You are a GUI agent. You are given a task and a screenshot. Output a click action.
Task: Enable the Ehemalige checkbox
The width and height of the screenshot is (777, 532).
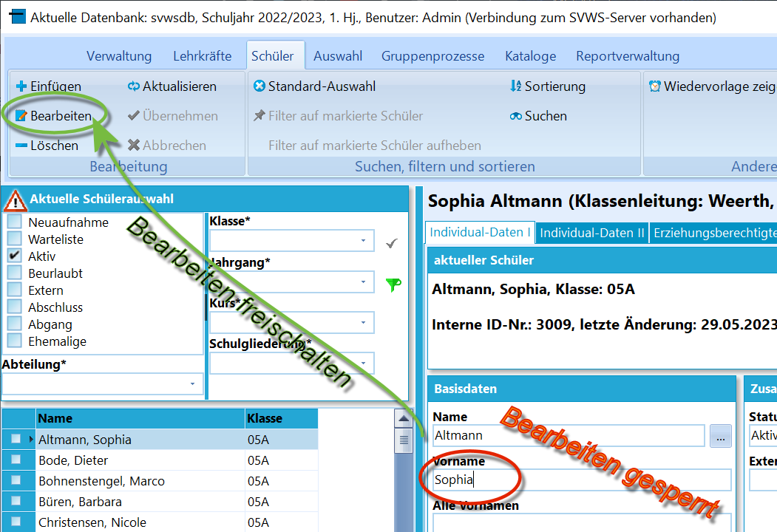click(15, 341)
